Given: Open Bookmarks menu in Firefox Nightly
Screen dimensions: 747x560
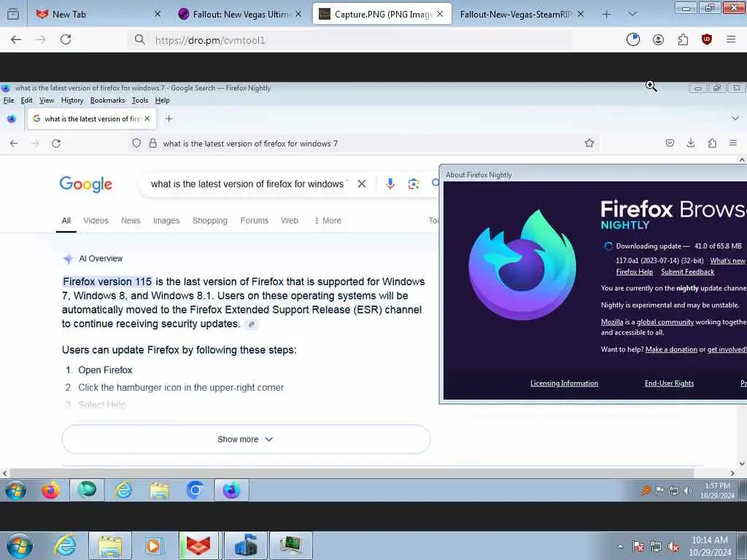Looking at the screenshot, I should point(108,101).
